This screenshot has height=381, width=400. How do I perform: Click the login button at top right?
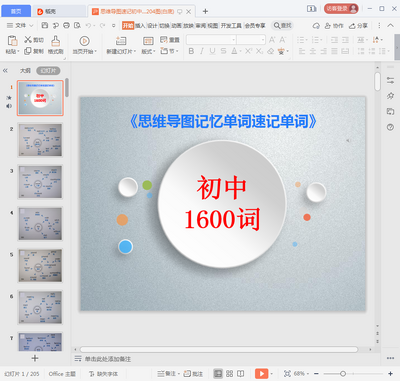pos(341,9)
